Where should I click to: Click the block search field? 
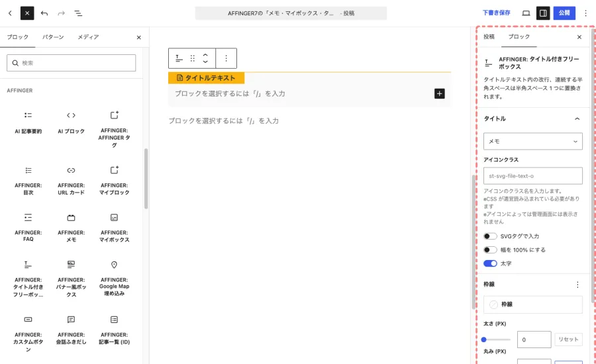71,63
